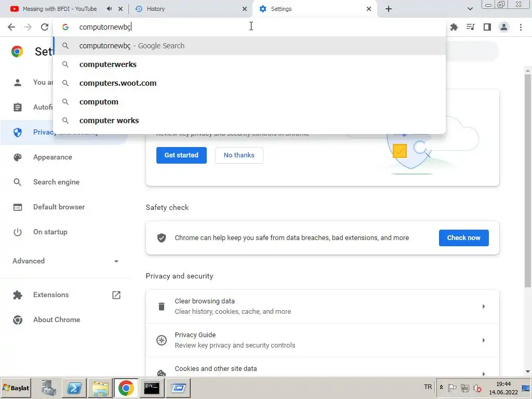Open PowerShell from the taskbar
Image resolution: width=532 pixels, height=399 pixels.
point(74,388)
